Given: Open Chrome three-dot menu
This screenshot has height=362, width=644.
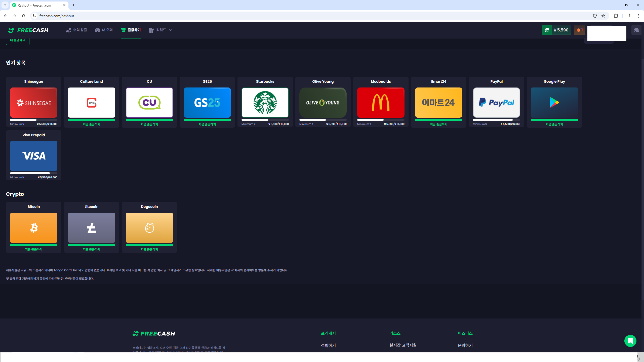Looking at the screenshot, I should click(x=638, y=16).
